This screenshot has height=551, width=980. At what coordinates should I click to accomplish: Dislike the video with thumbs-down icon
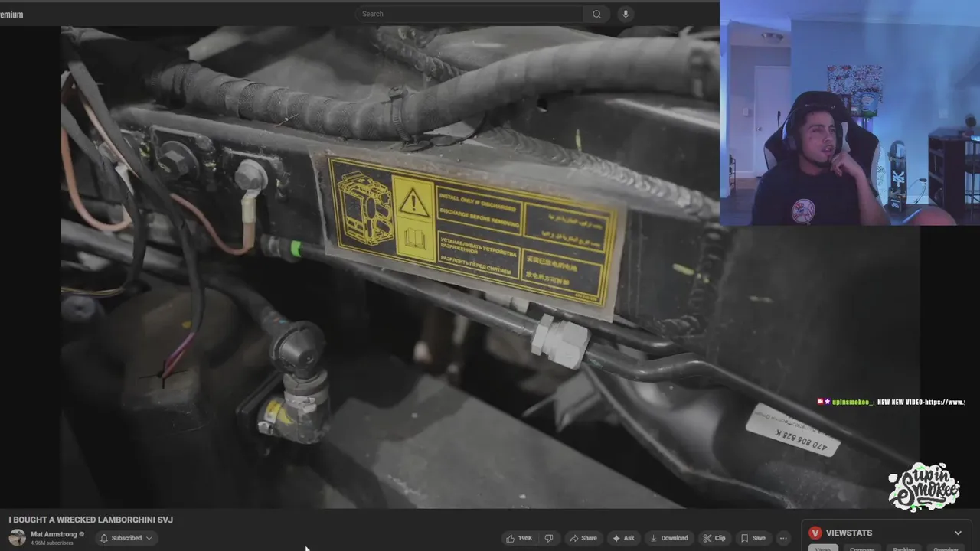[x=549, y=538]
